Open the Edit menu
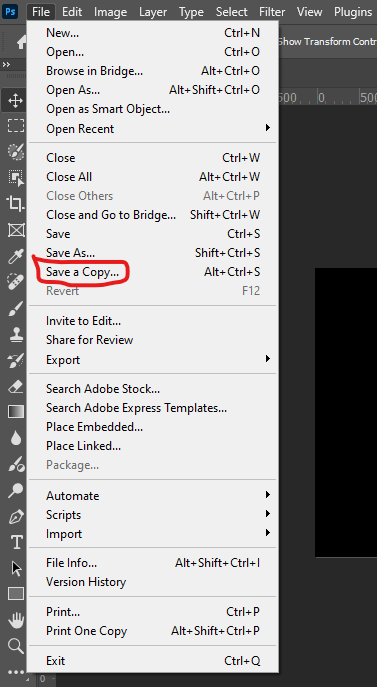This screenshot has width=377, height=687. pyautogui.click(x=72, y=12)
